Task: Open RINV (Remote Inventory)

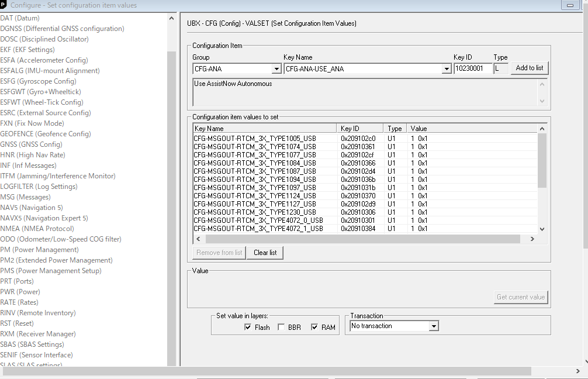Action: (38, 312)
